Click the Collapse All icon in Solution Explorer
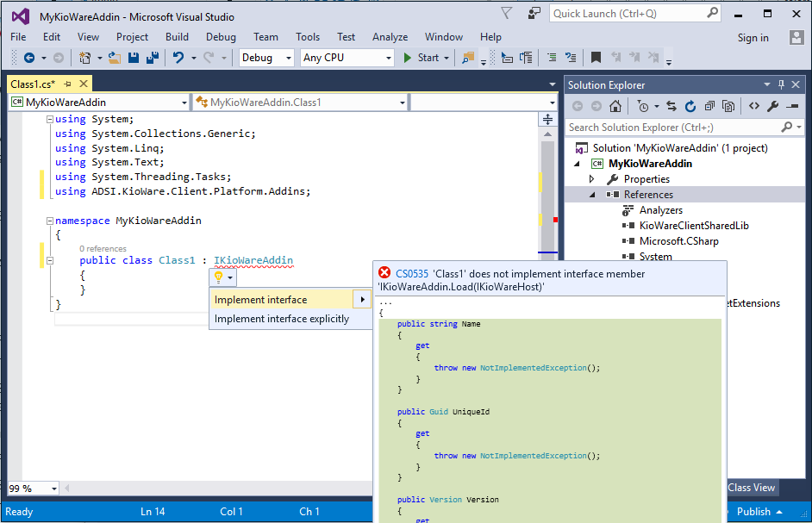Viewport: 812px width, 523px height. [709, 106]
